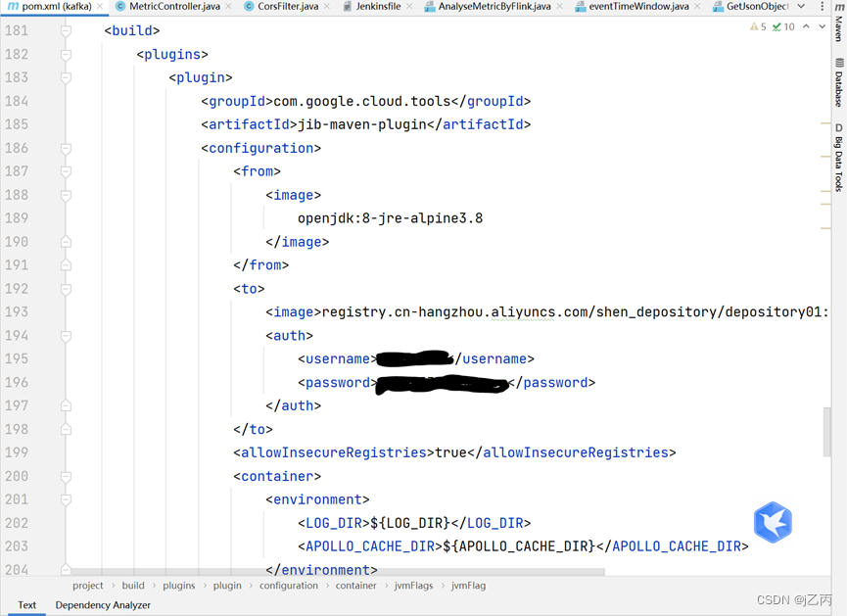Click the horizontal editor scrollbar
The height and width of the screenshot is (616, 847).
[x=338, y=571]
